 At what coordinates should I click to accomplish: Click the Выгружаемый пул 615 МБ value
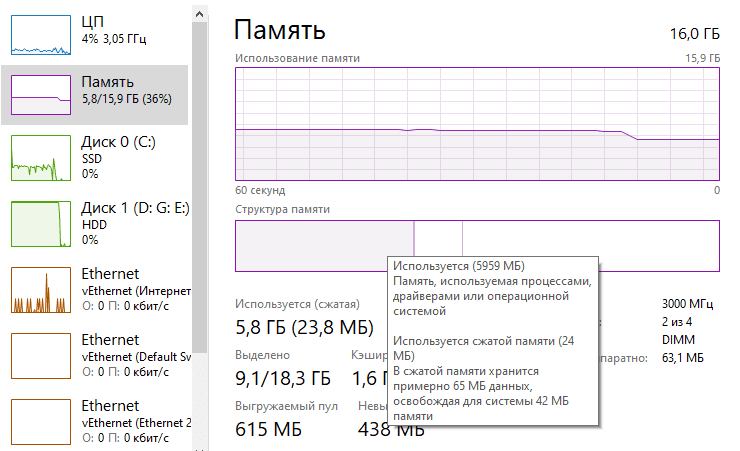(269, 429)
